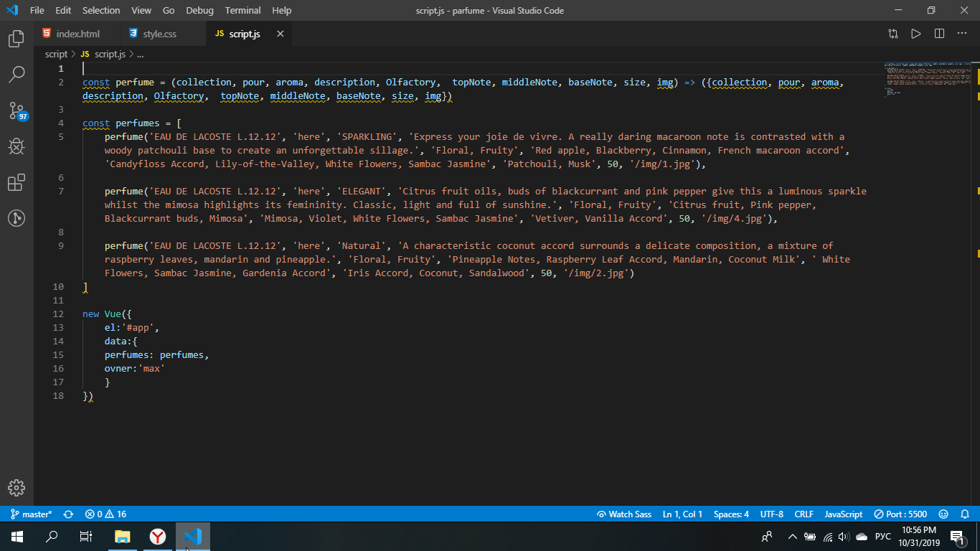Click the Visual Studio Code taskbar icon

coord(193,537)
